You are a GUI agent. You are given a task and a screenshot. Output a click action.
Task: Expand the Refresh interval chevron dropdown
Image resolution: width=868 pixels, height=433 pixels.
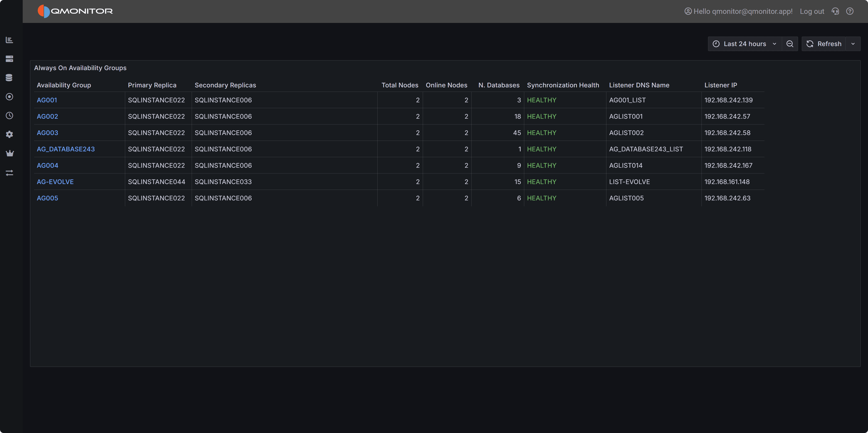[x=853, y=44]
